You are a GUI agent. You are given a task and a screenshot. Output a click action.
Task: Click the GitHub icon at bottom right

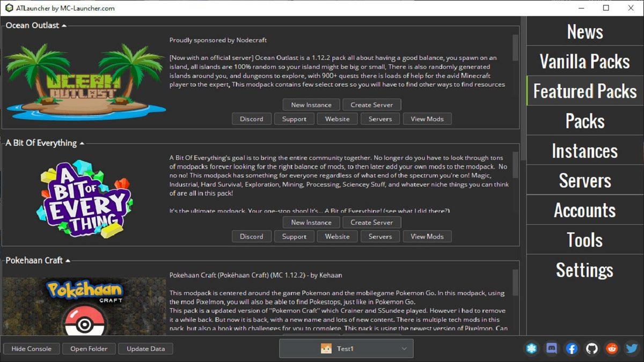pos(591,349)
